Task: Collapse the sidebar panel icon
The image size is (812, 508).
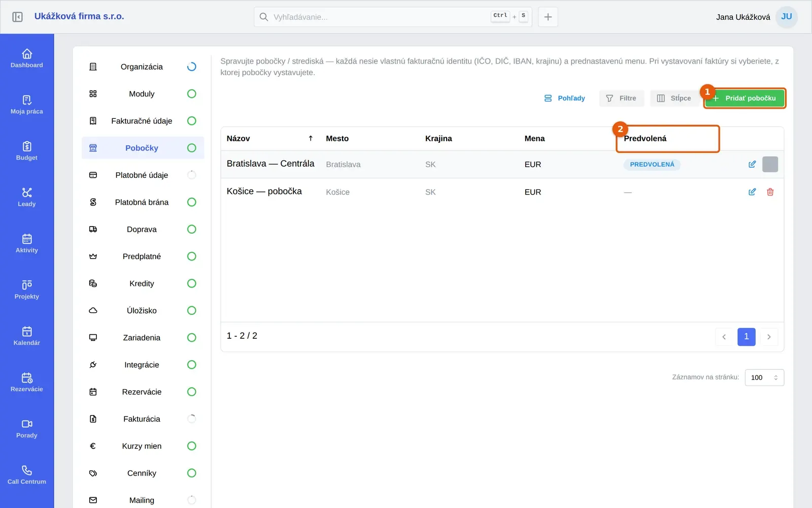Action: click(x=17, y=17)
